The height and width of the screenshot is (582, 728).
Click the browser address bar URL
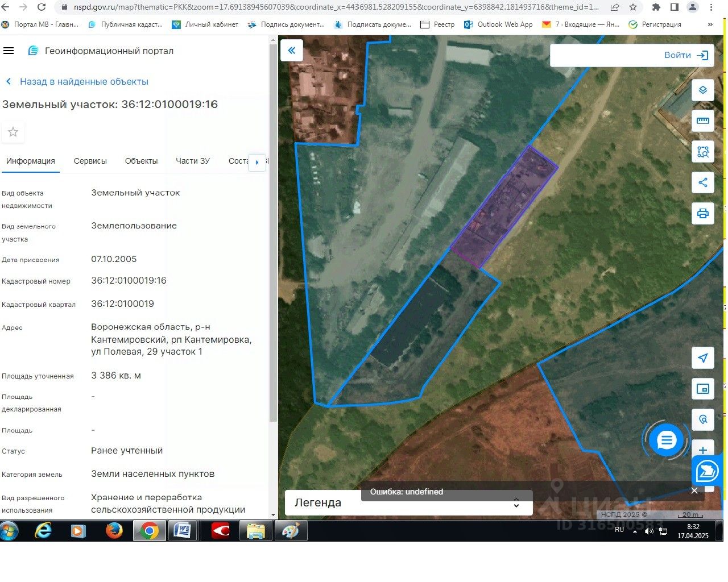point(336,7)
